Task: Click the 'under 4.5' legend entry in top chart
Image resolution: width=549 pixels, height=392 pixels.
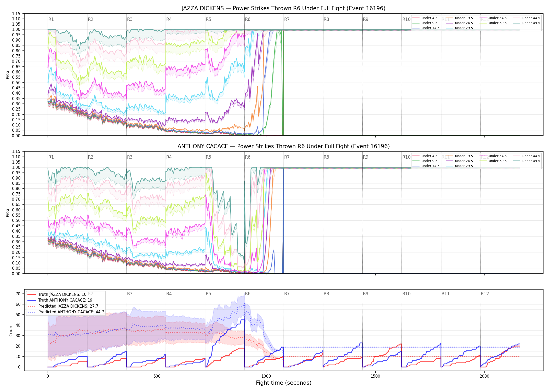Action: tap(425, 18)
